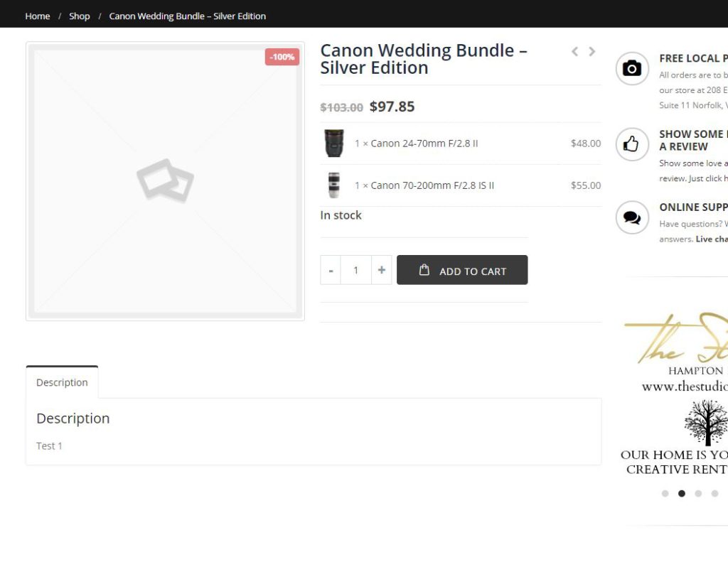Screen dimensions: 728x579
Task: Go to next product arrow
Action: coord(592,51)
